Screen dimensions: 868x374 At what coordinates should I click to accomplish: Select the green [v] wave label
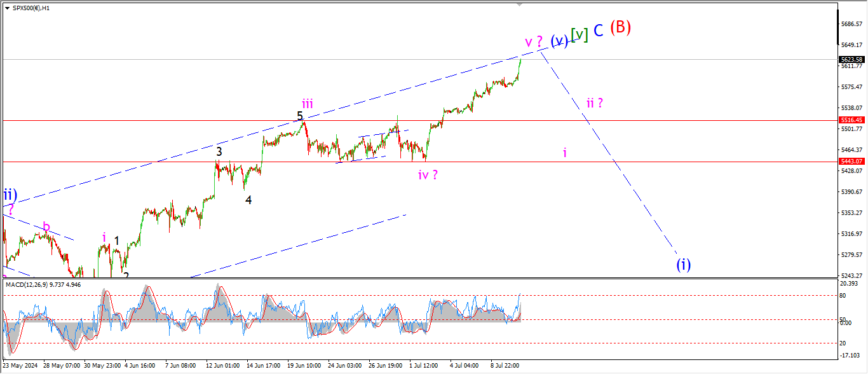coord(579,34)
